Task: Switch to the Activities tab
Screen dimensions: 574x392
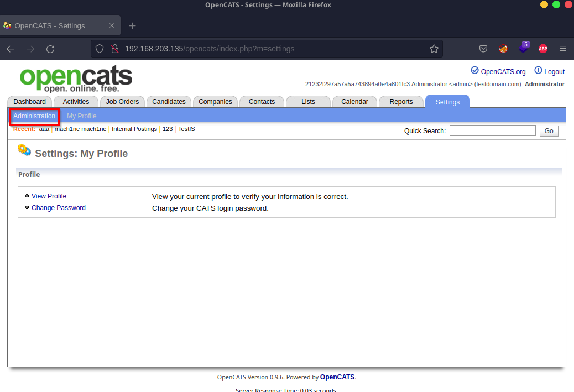Action: (x=76, y=102)
